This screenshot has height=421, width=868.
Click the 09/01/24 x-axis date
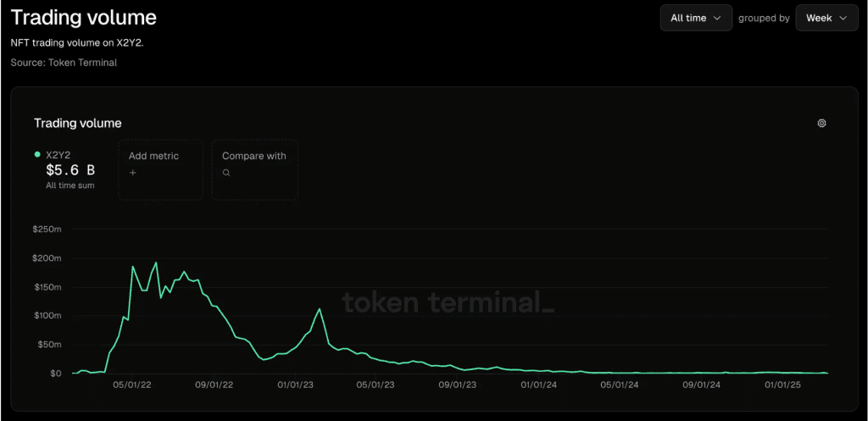point(700,385)
